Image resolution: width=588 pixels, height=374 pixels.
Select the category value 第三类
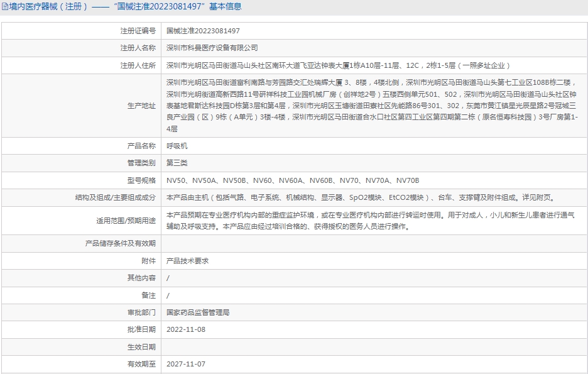[177, 163]
